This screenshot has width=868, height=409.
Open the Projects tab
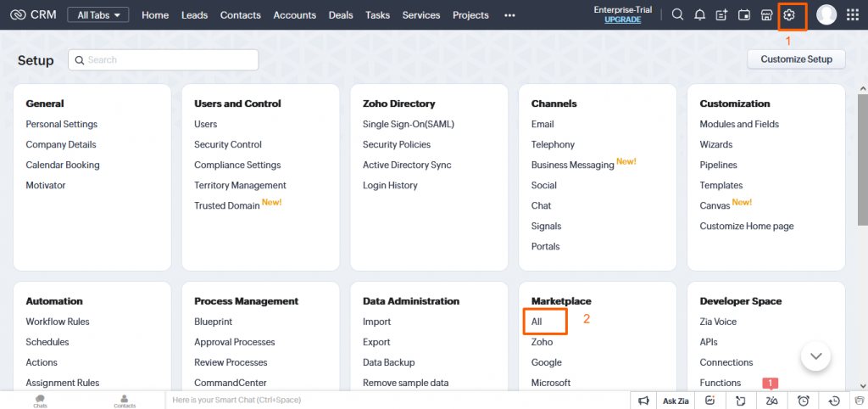point(470,15)
